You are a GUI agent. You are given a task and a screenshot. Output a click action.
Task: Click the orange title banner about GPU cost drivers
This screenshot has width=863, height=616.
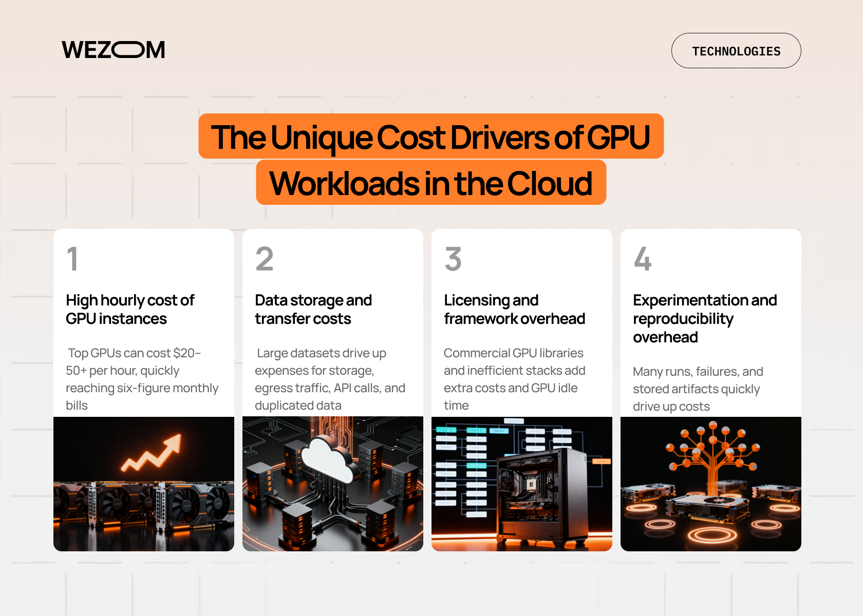coord(431,159)
